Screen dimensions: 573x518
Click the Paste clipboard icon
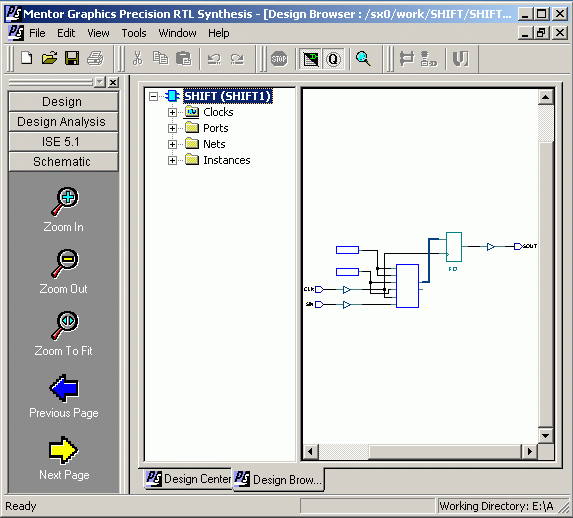[183, 58]
